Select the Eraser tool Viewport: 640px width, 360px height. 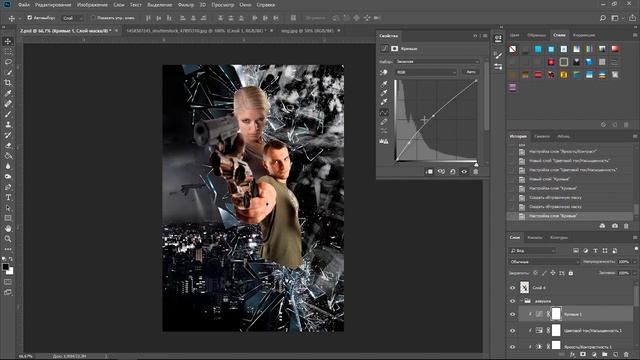(x=8, y=145)
